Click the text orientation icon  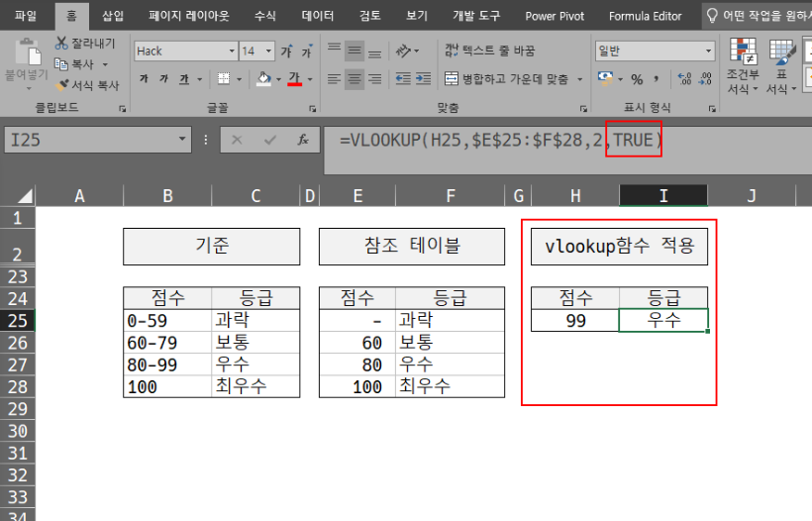coord(403,51)
